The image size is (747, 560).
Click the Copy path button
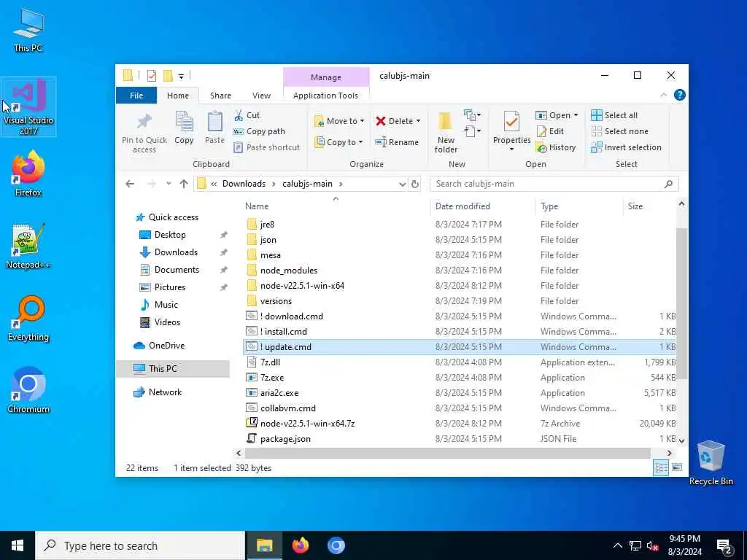click(x=259, y=131)
